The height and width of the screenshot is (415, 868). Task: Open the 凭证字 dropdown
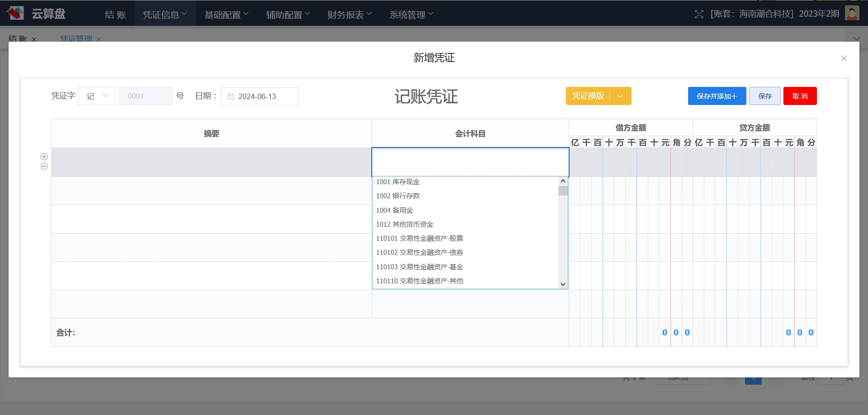click(x=97, y=96)
